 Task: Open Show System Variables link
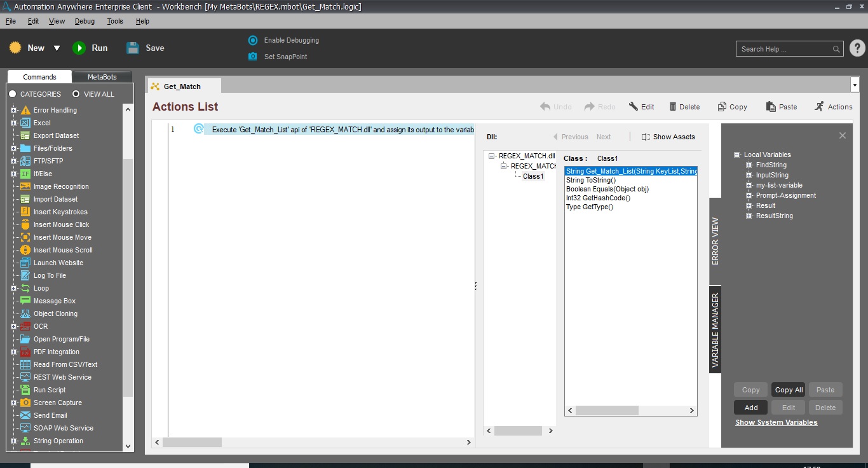[776, 422]
